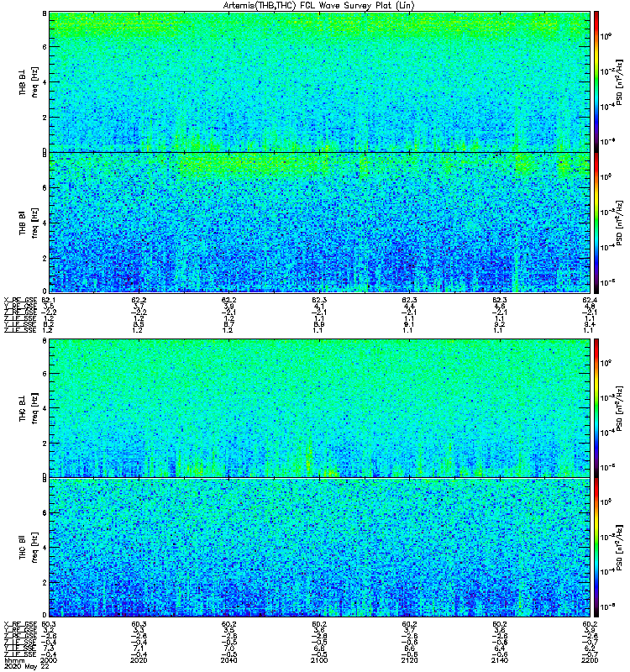Click the THC ephemeris value '7.3'
This screenshot has width=630, height=672.
point(48,648)
